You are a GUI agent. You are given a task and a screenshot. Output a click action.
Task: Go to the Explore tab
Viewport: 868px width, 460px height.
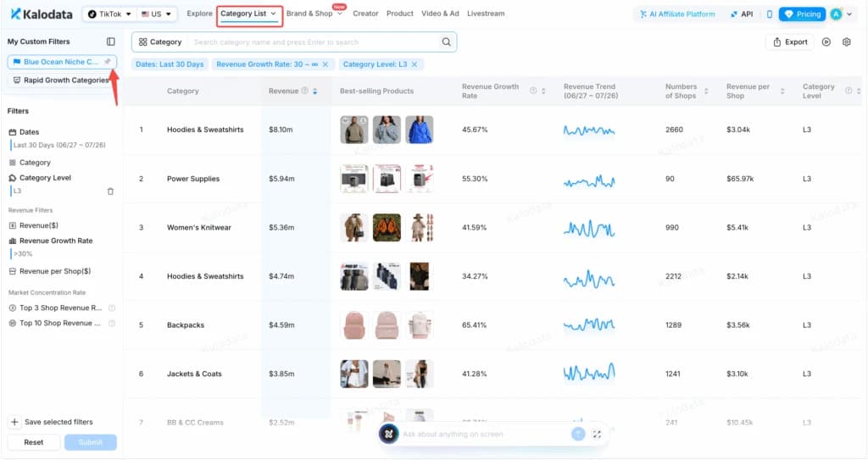pyautogui.click(x=199, y=14)
